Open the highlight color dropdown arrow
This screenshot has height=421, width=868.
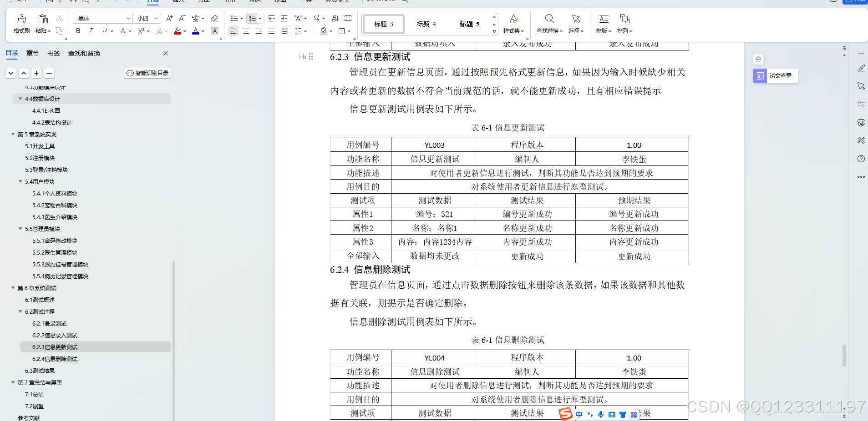pyautogui.click(x=185, y=31)
